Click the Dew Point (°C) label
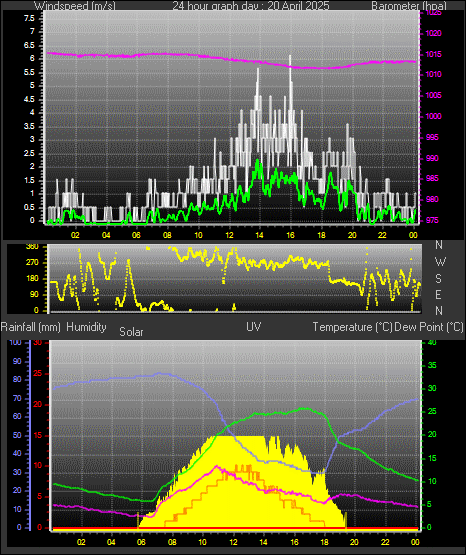 [429, 327]
